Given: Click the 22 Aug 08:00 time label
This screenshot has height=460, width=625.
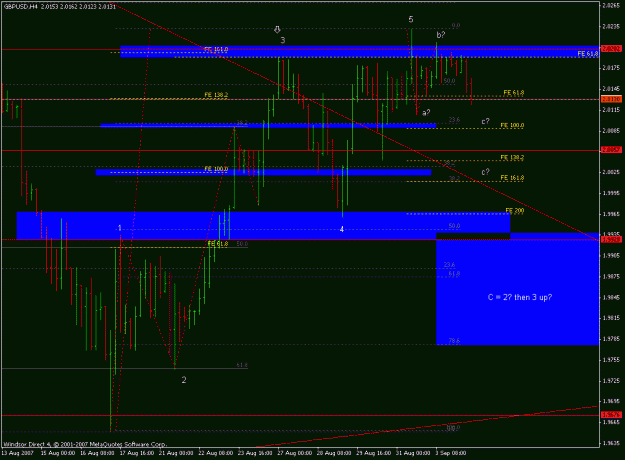Looking at the screenshot, I should pyautogui.click(x=216, y=453).
